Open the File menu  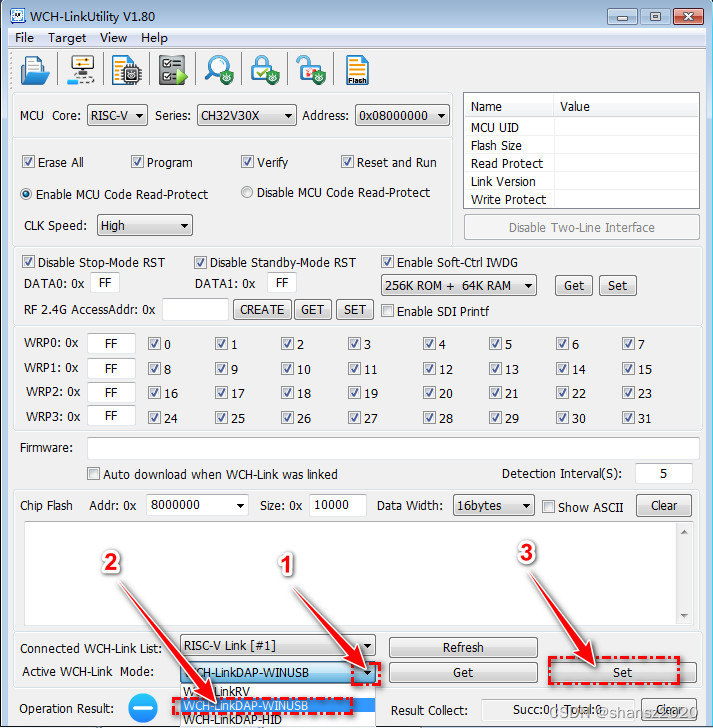click(24, 38)
